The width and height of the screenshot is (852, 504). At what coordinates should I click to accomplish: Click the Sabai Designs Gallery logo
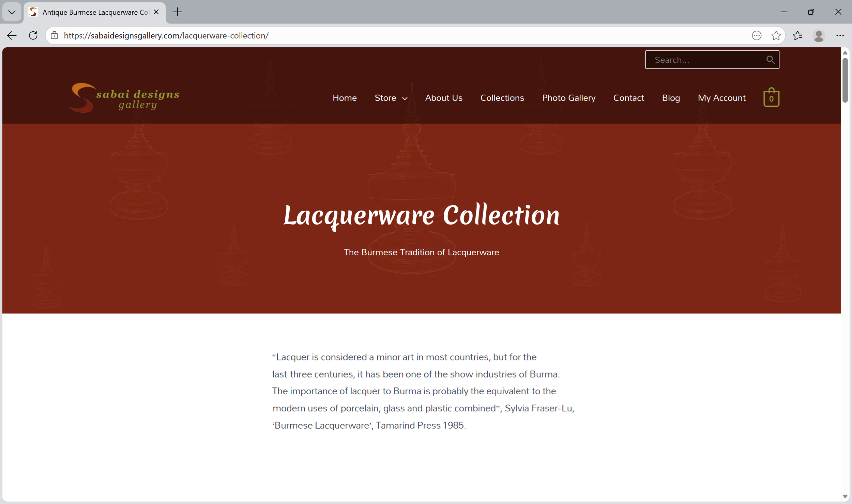(x=124, y=98)
